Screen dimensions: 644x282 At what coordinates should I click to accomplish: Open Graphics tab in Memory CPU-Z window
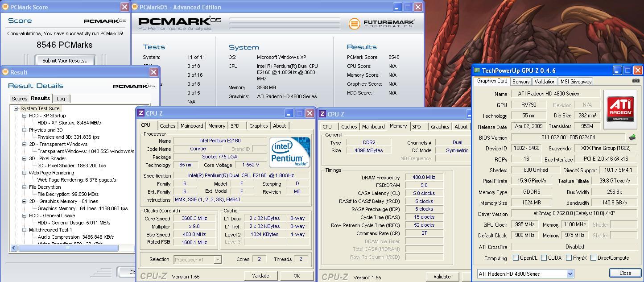coord(440,127)
